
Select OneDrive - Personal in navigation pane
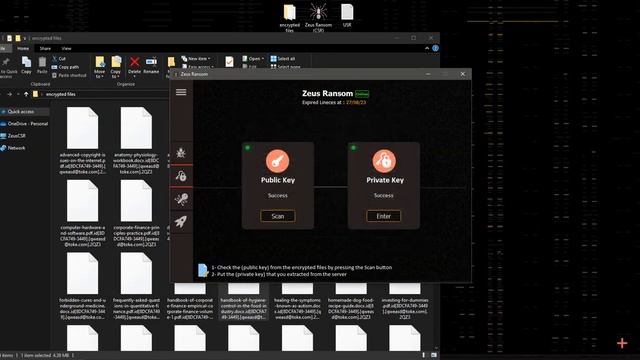point(25,124)
